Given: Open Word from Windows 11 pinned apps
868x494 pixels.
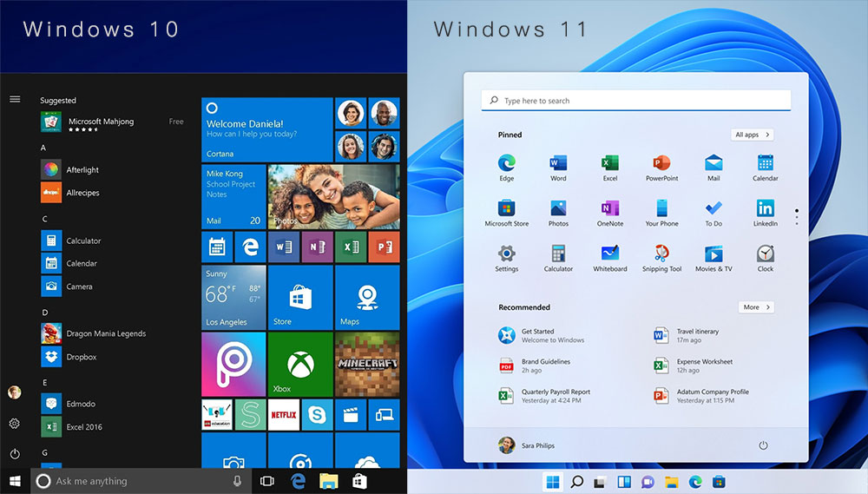Looking at the screenshot, I should click(x=558, y=168).
